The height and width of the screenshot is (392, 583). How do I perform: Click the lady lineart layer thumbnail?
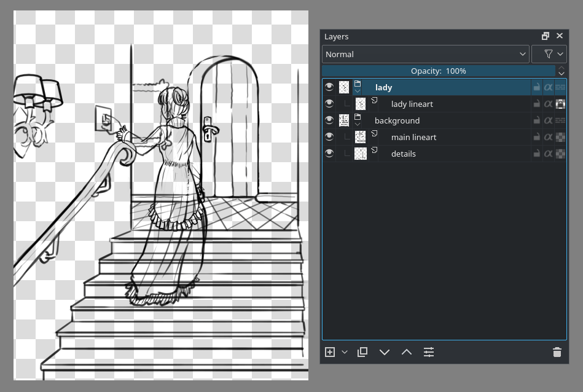point(361,103)
